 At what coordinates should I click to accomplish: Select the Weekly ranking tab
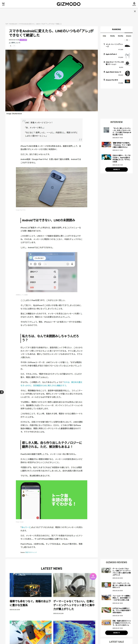pyautogui.click(x=112, y=36)
